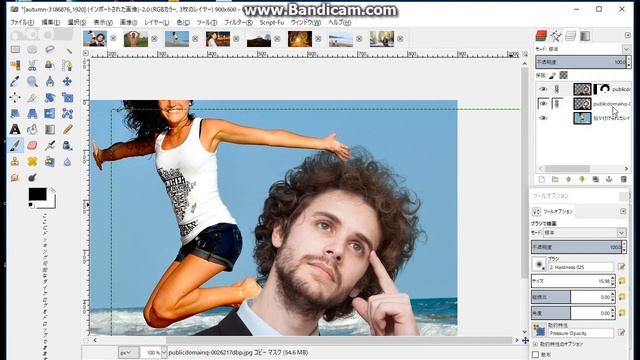The image size is (640, 360).
Task: Select the Free Select lasso tool
Action: tap(50, 50)
